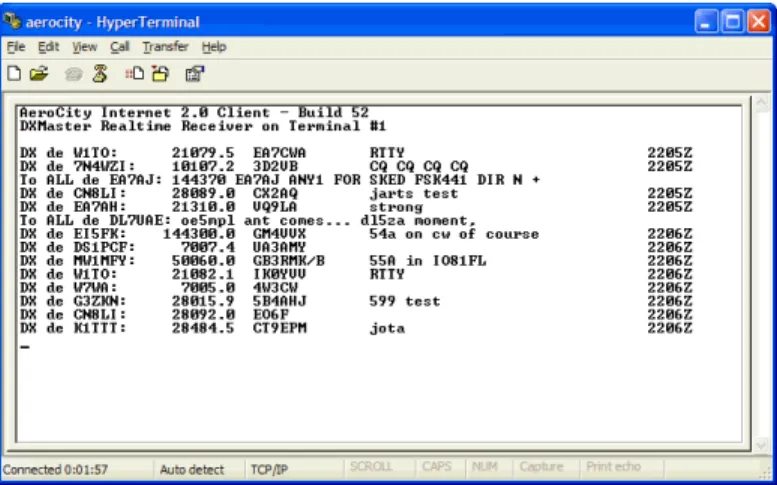This screenshot has width=777, height=485.
Task: Click the callsign 3D2VB
Action: 275,166
